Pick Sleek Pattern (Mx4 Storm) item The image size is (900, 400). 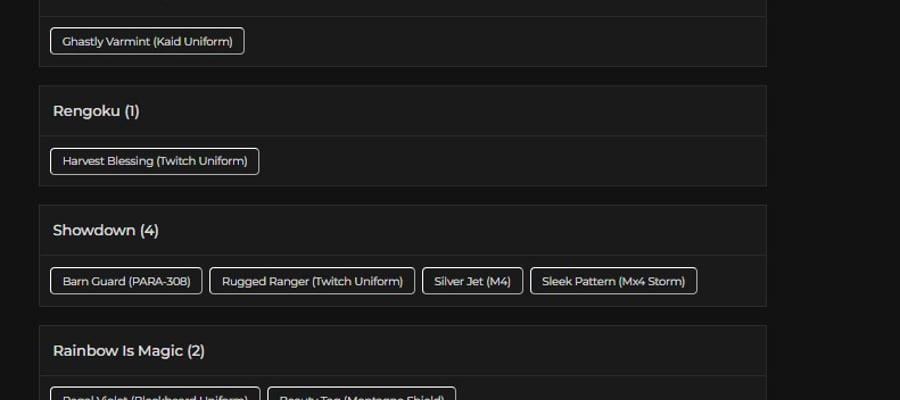(614, 281)
